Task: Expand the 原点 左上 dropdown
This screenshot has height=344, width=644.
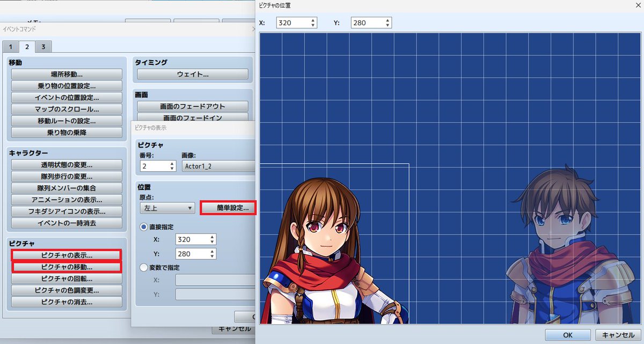Action: [x=166, y=208]
